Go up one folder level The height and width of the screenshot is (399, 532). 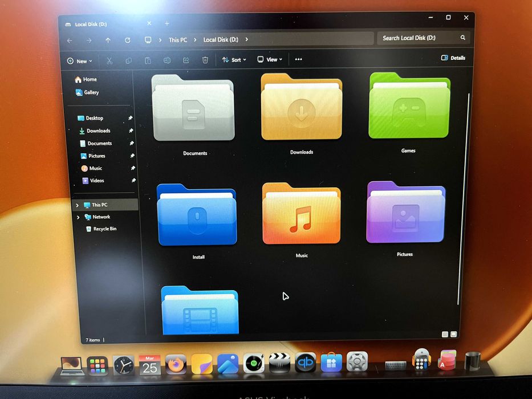pos(108,40)
